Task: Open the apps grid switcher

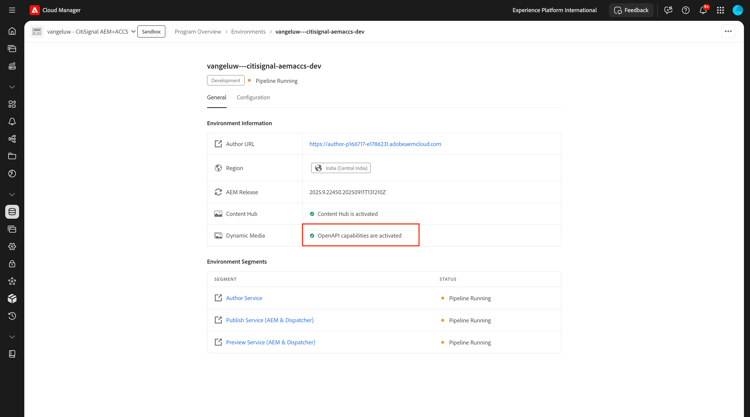Action: point(720,10)
